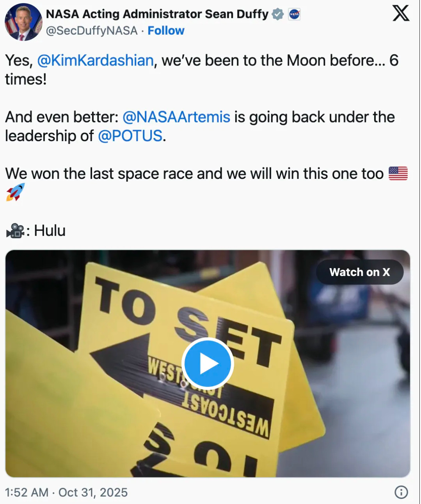Open the @KimKardashian profile link
Viewport: 421px width, 504px height.
[x=95, y=60]
